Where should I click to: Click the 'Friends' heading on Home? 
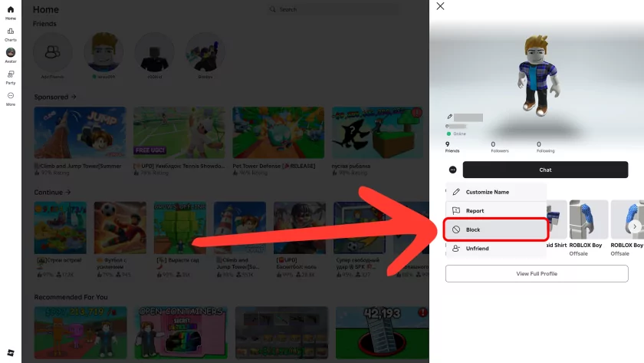44,24
